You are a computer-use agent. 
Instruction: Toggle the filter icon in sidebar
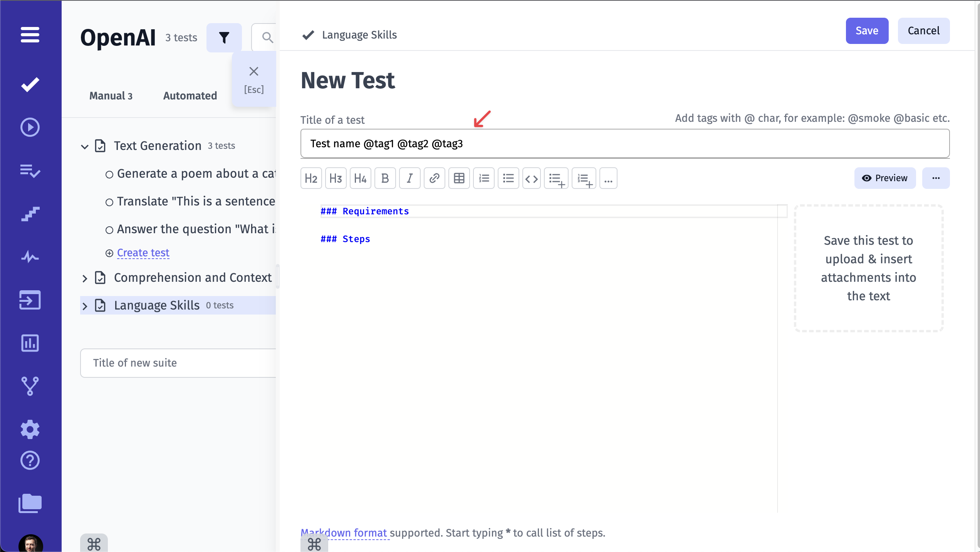point(224,37)
